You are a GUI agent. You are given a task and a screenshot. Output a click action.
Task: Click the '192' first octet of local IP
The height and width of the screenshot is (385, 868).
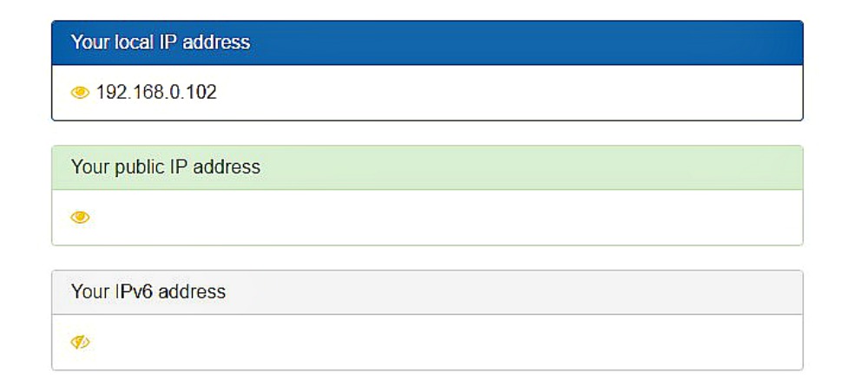pyautogui.click(x=111, y=92)
